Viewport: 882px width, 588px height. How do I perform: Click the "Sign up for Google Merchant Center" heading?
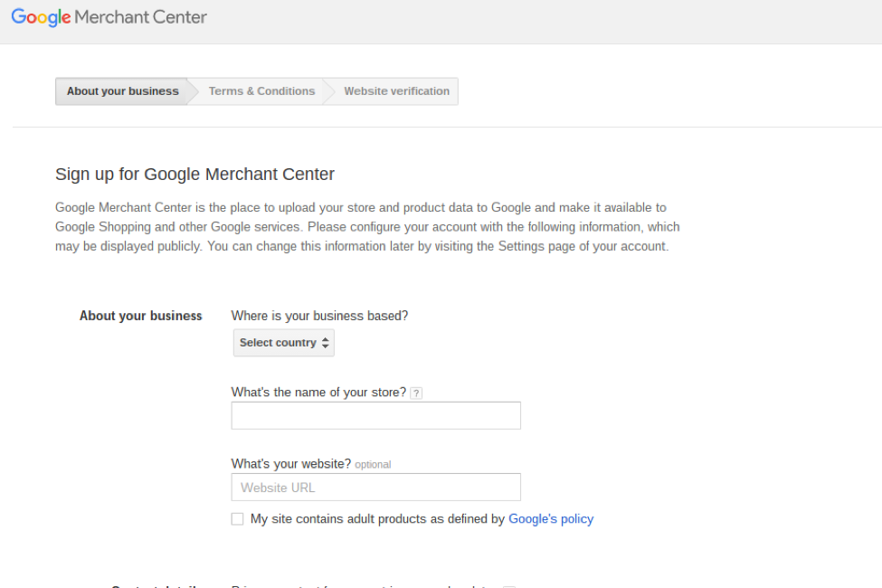(194, 175)
